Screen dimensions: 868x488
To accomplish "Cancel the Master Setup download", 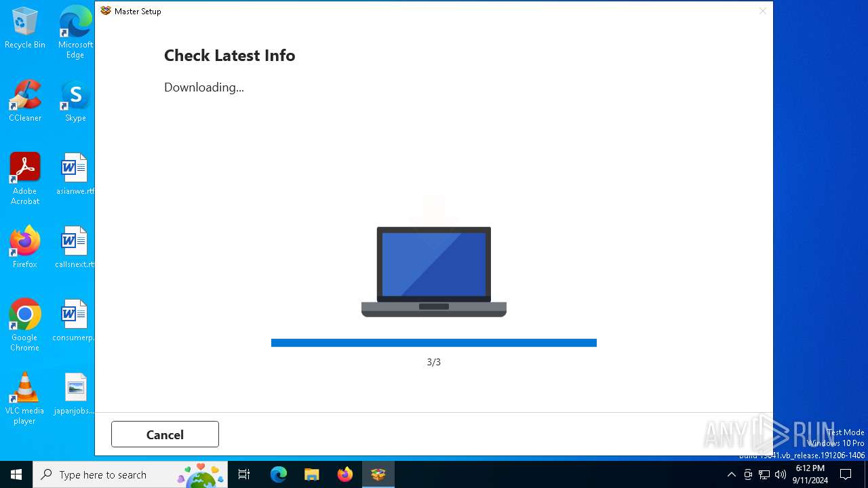I will point(165,434).
